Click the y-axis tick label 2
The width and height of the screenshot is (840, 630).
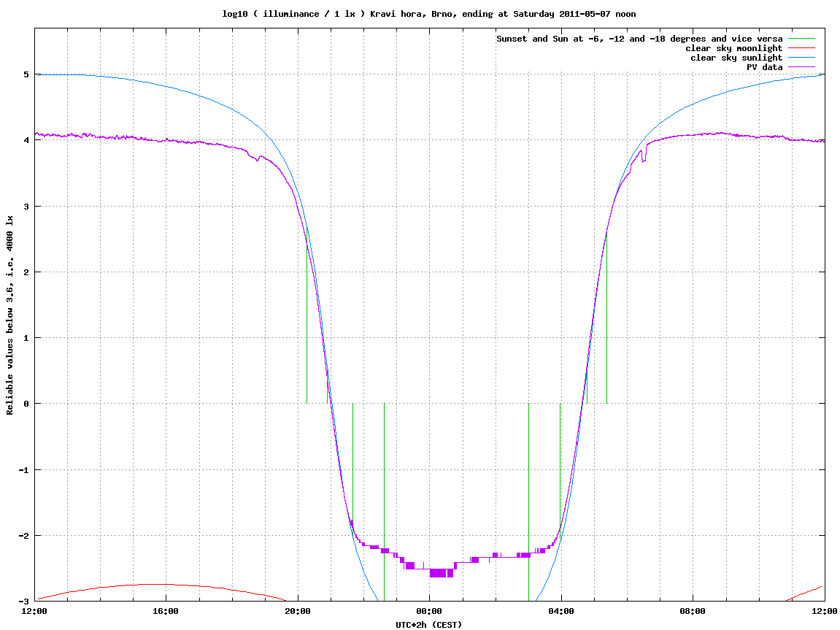tap(26, 272)
